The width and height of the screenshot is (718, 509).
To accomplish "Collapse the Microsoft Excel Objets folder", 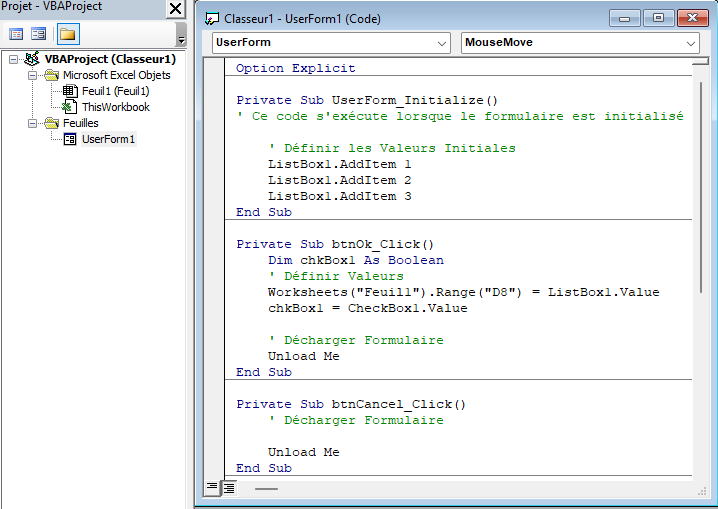I will (32, 75).
